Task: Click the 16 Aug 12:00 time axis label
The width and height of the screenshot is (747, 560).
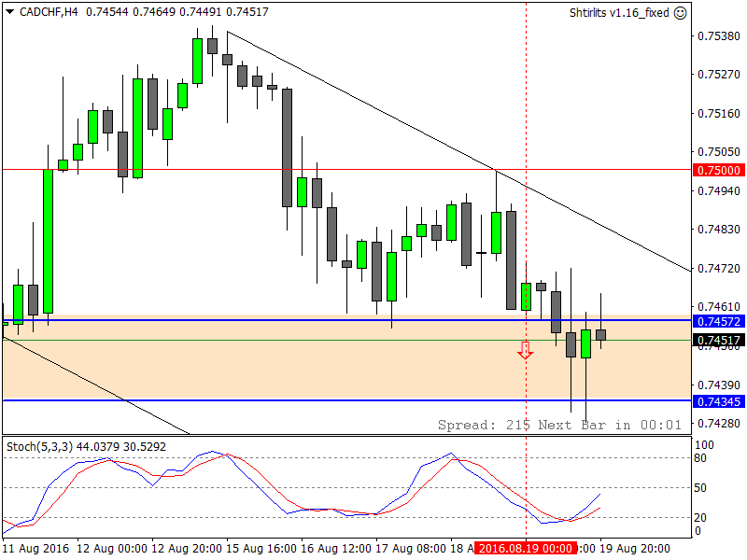Action: pos(336,548)
